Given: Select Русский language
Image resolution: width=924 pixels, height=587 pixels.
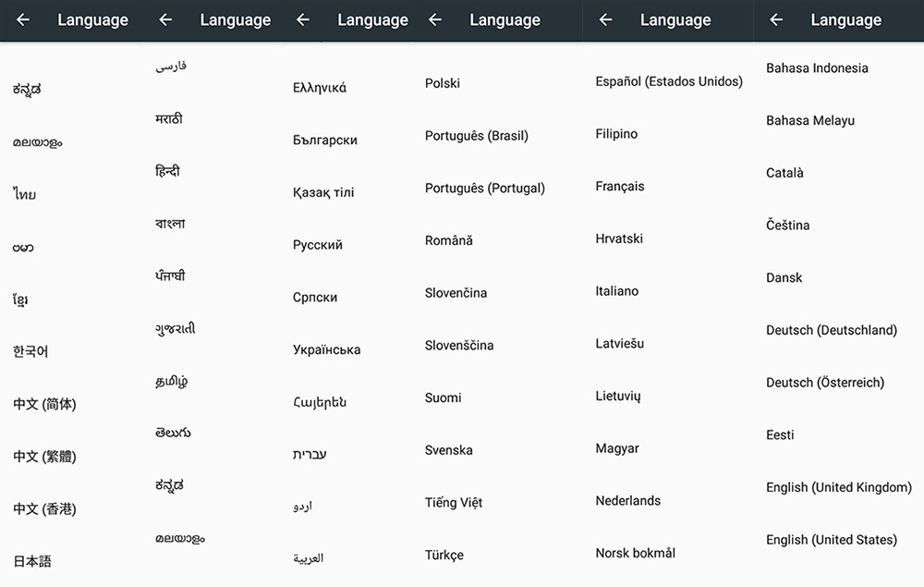Looking at the screenshot, I should [x=318, y=245].
